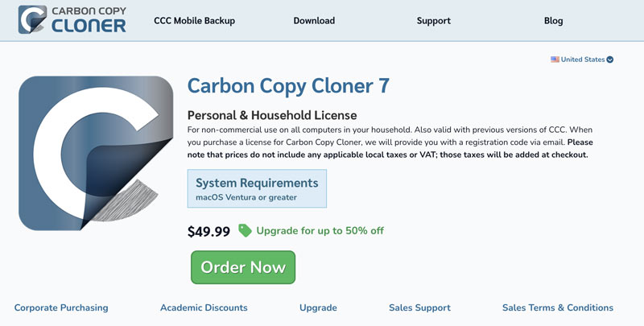Click the Upgrade link in the bottom row

coord(318,307)
